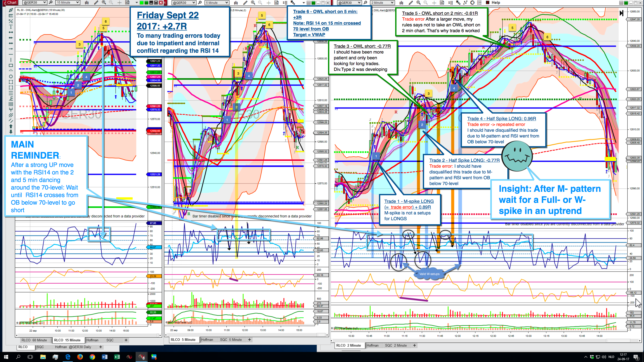Select the arrow line drawing tool

tap(11, 49)
